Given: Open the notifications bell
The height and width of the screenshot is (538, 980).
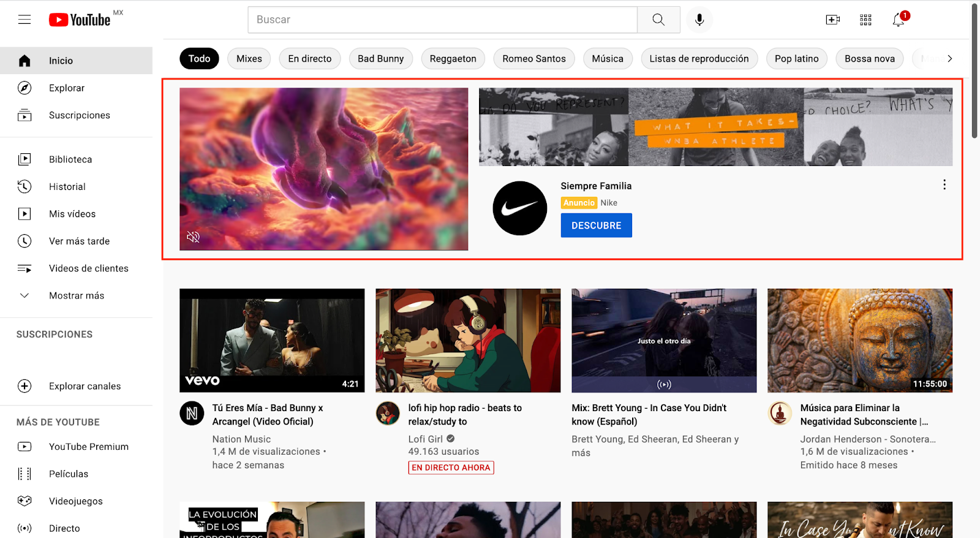Looking at the screenshot, I should tap(899, 20).
